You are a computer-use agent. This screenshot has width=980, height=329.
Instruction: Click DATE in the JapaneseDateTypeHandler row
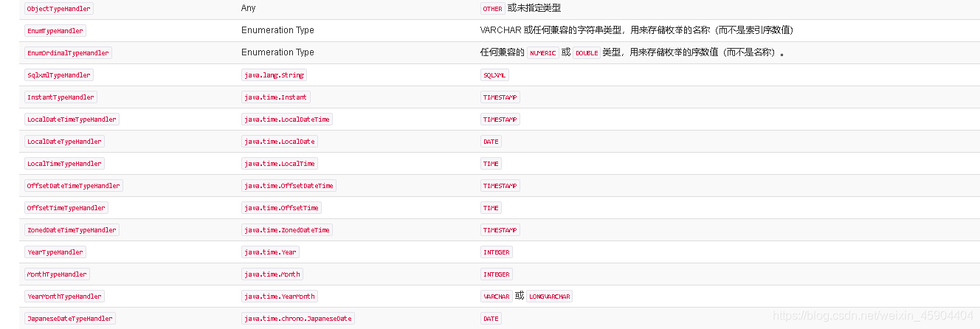click(491, 319)
